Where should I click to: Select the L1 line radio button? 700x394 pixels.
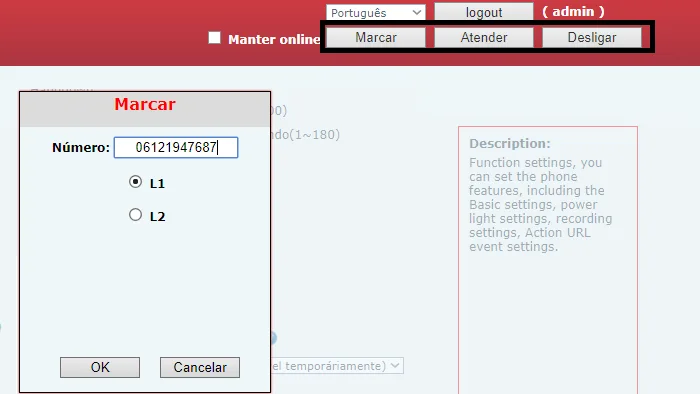pyautogui.click(x=135, y=182)
